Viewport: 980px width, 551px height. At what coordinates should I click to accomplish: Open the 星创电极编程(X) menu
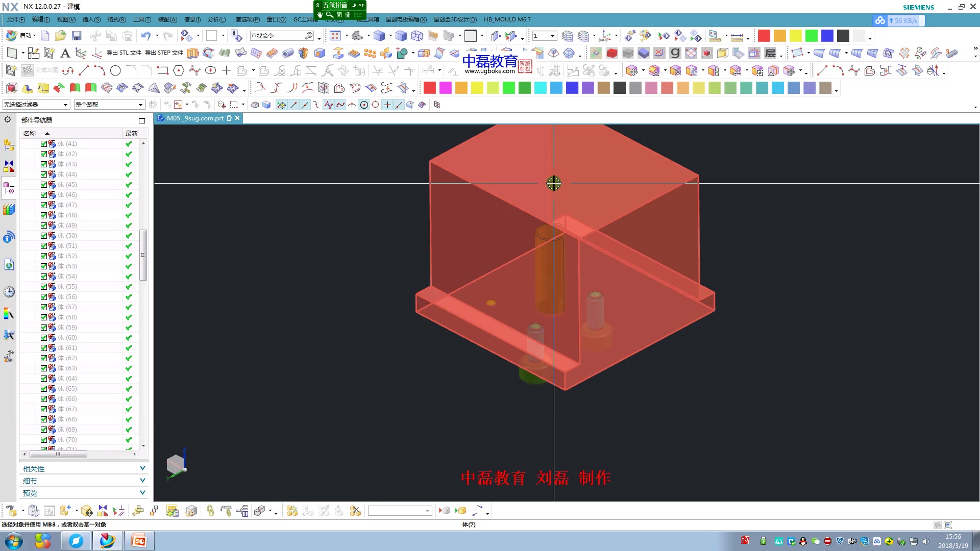(x=406, y=19)
